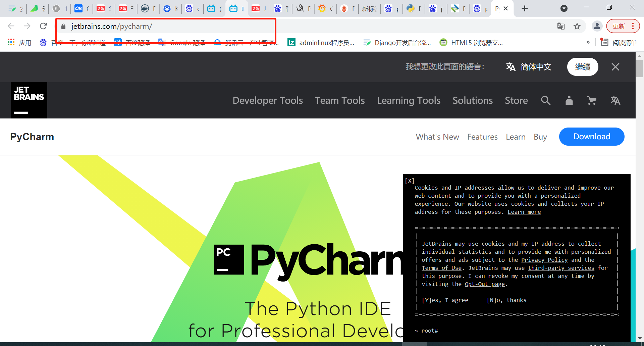
Task: Open the Privacy Policy link
Action: pyautogui.click(x=544, y=260)
